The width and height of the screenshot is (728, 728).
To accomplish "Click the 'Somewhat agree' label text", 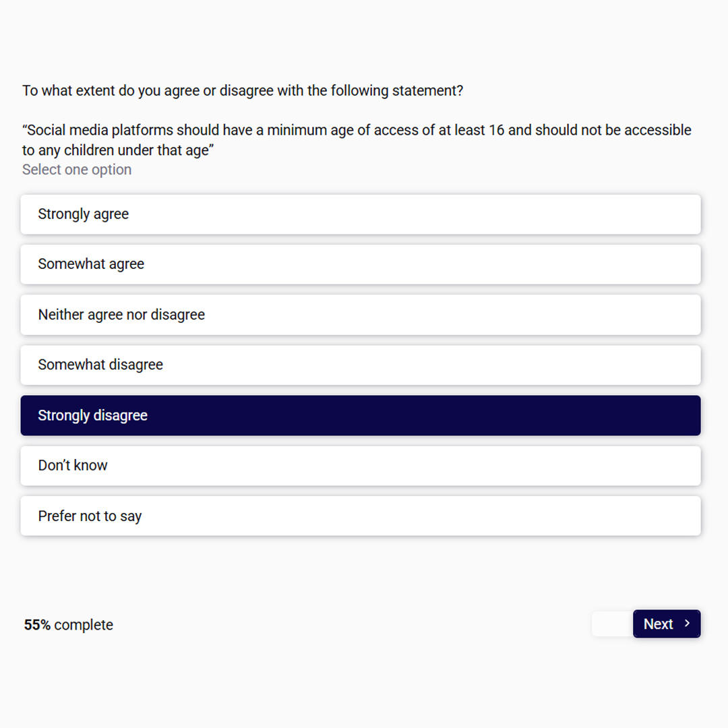I will [x=91, y=264].
